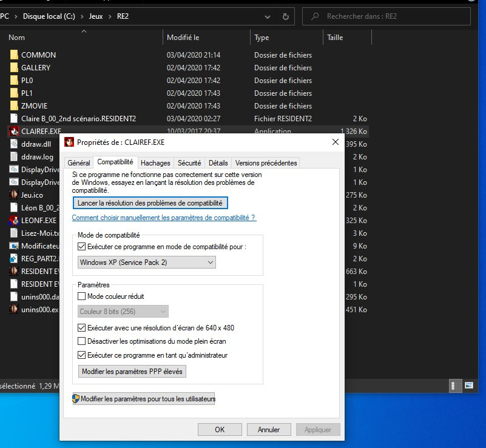Select the GALLERY folder name
The height and width of the screenshot is (448, 486).
(36, 67)
